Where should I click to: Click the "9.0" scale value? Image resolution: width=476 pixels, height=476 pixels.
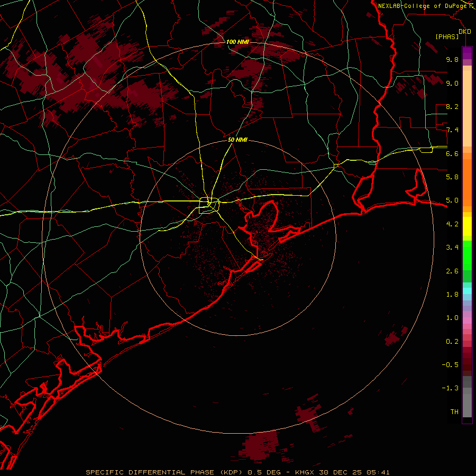tap(452, 83)
